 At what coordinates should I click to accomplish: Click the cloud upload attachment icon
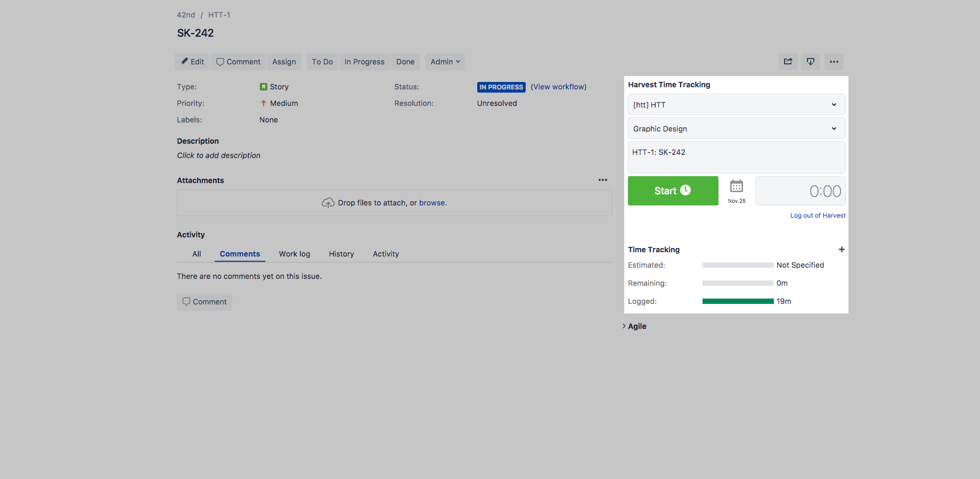click(328, 203)
